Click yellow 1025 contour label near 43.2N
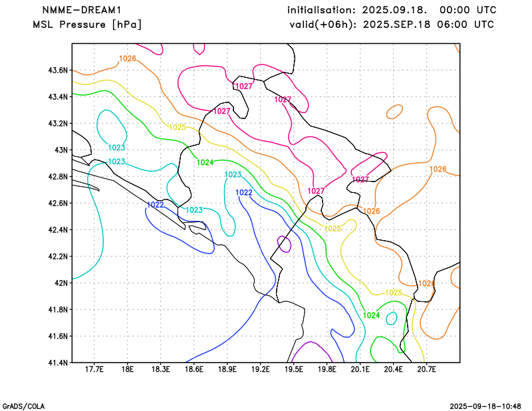Viewport: 532px width, 411px height. click(x=178, y=127)
